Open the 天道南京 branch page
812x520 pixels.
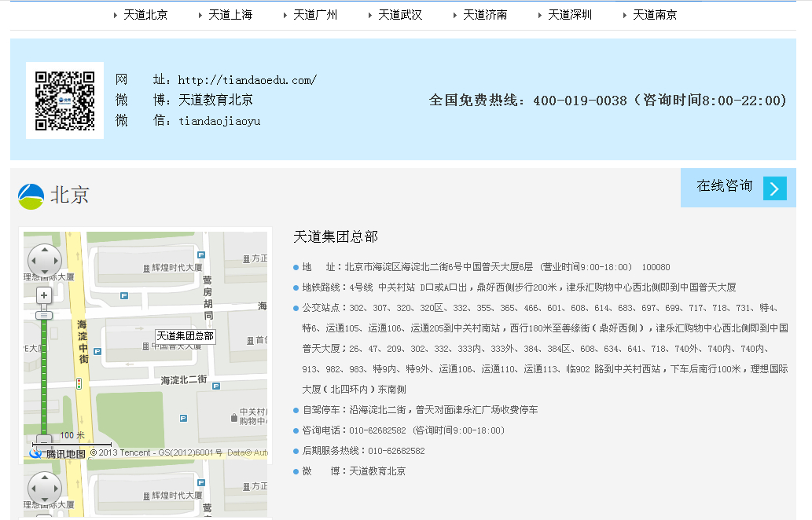point(655,15)
